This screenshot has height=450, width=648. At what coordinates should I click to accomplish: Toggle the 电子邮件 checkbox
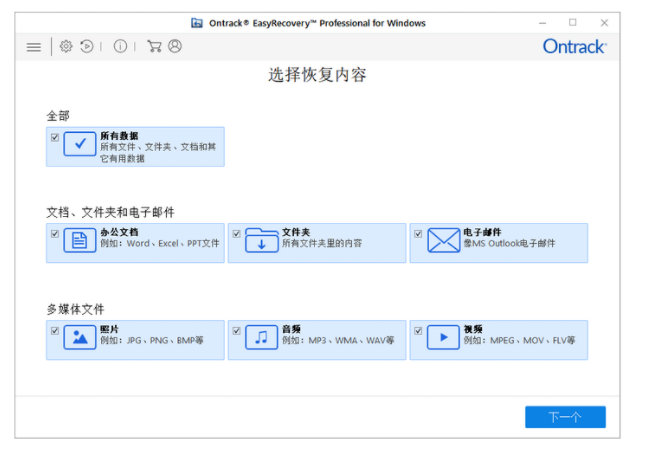click(418, 234)
